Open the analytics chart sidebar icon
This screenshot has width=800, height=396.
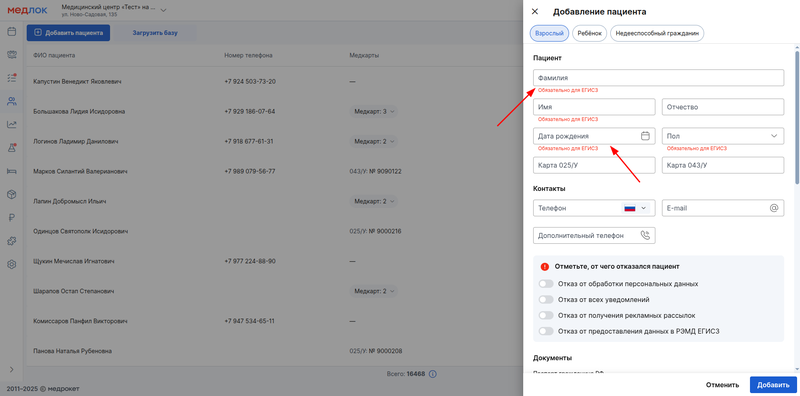12,124
